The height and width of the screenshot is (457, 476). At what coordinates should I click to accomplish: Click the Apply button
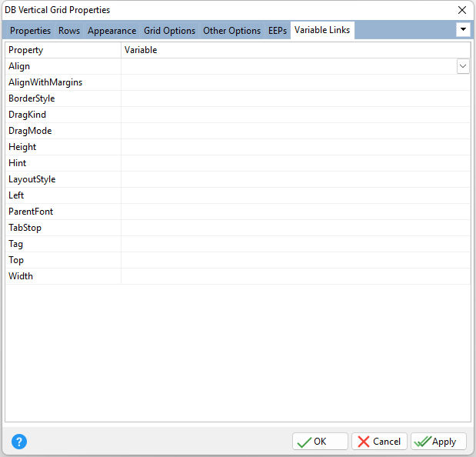[x=438, y=442]
